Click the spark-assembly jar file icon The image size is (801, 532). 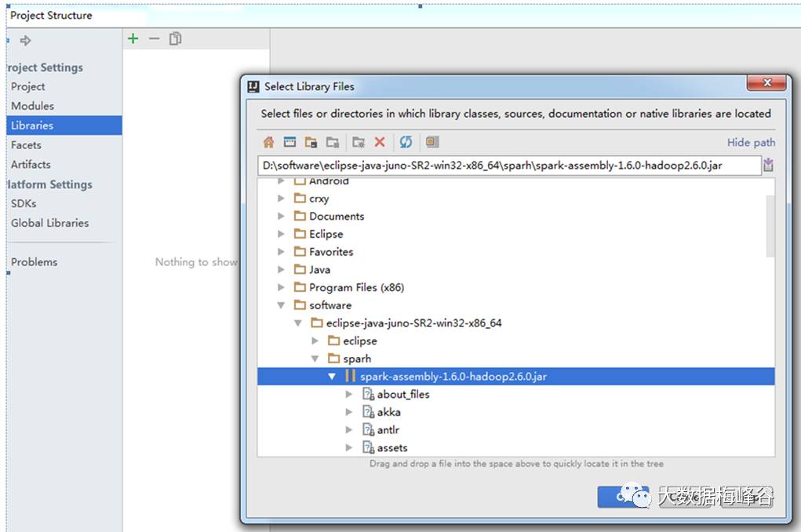click(x=350, y=376)
